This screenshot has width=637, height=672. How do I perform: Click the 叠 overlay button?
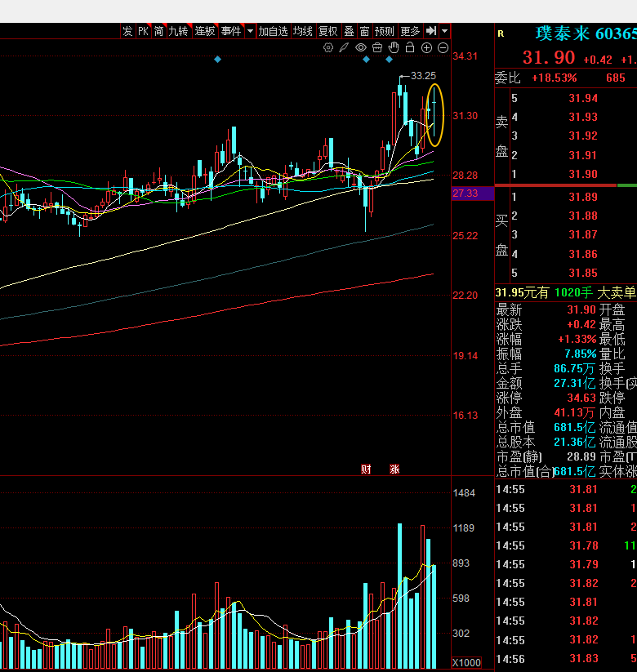click(350, 31)
